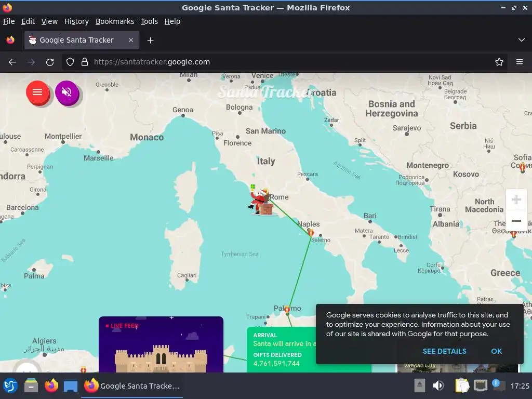The image size is (532, 399).
Task: Zoom out the map with minus button
Action: tap(516, 220)
